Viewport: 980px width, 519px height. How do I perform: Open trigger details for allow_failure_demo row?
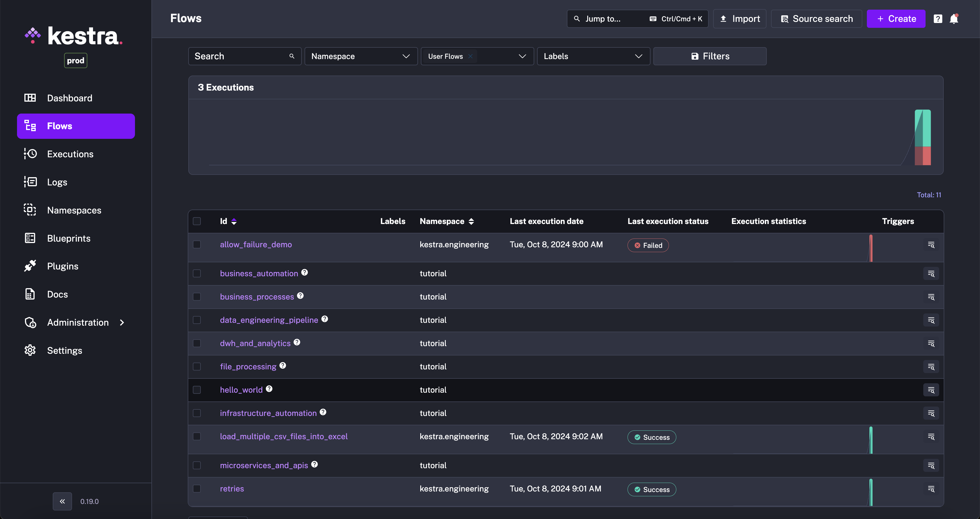tap(931, 245)
